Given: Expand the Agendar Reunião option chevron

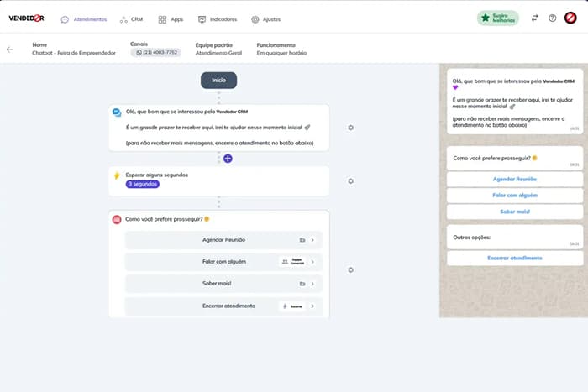Looking at the screenshot, I should [312, 240].
